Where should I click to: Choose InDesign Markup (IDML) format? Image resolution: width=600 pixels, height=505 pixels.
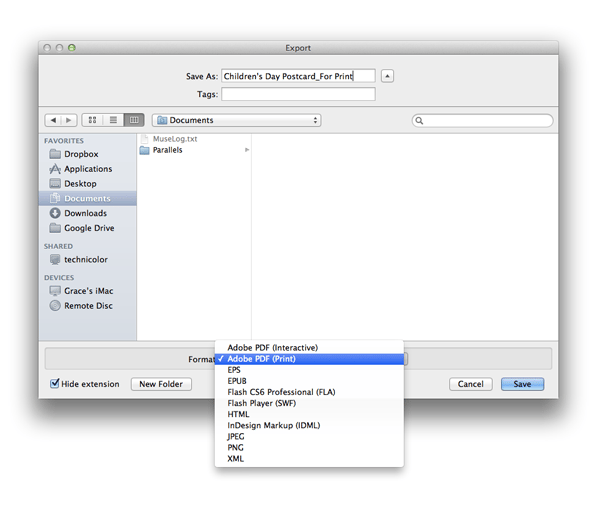tap(309, 425)
